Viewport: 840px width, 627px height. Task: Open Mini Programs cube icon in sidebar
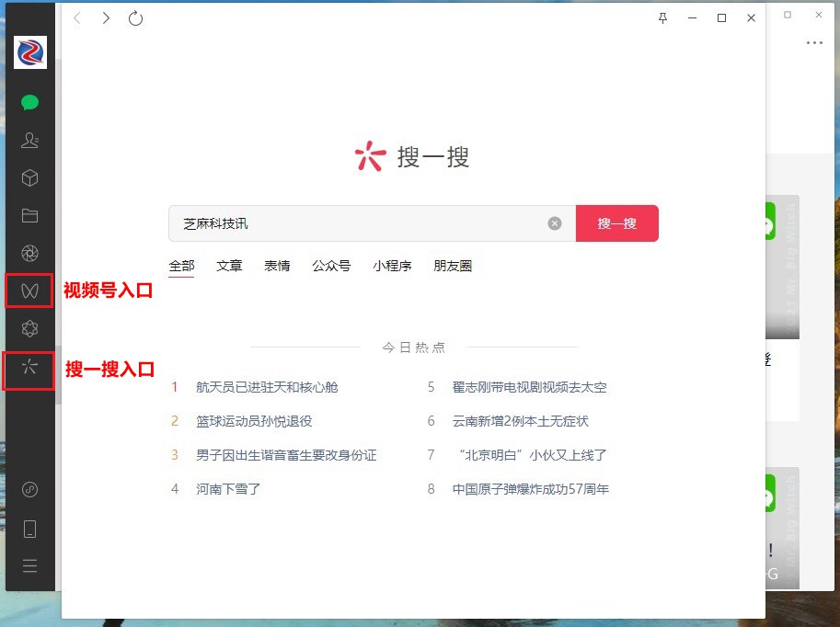[x=29, y=177]
